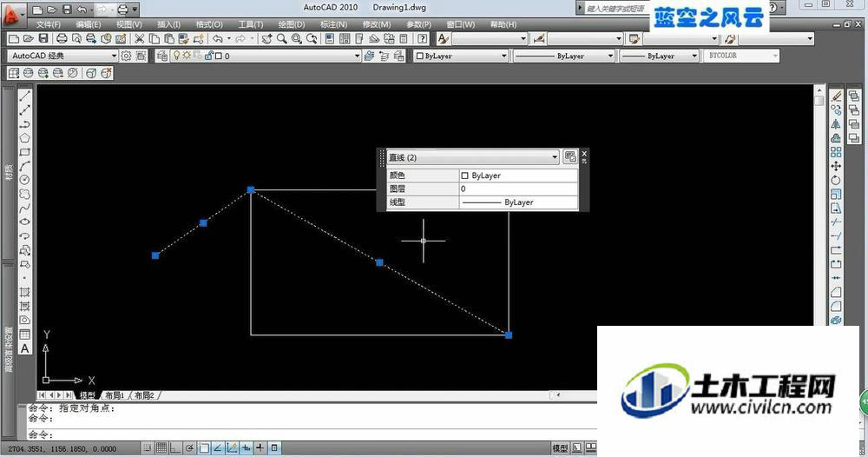Screen dimensions: 868x457
Task: Toggle Lineweight display in status bar
Action: (260, 447)
